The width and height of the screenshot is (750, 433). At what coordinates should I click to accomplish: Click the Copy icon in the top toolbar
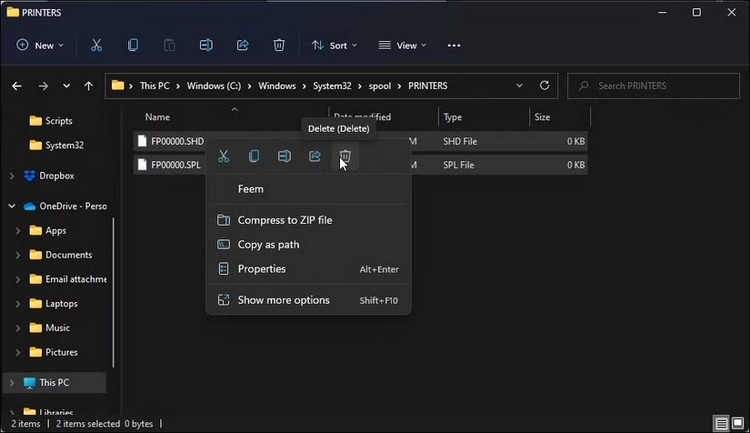click(x=133, y=45)
